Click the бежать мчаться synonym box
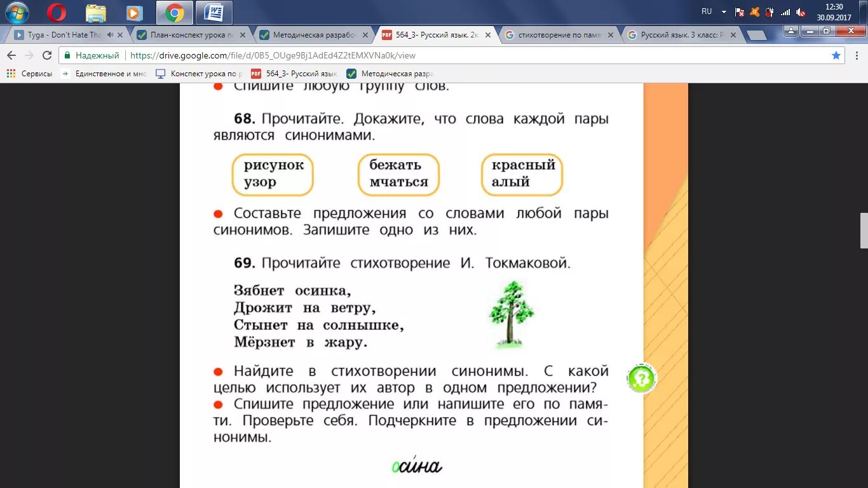Viewport: 868px width, 488px height. pyautogui.click(x=398, y=174)
